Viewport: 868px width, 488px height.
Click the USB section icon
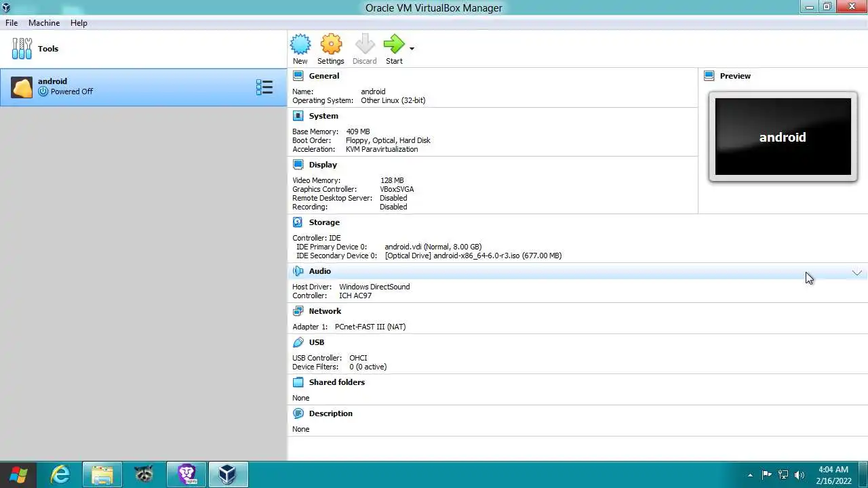pos(298,342)
